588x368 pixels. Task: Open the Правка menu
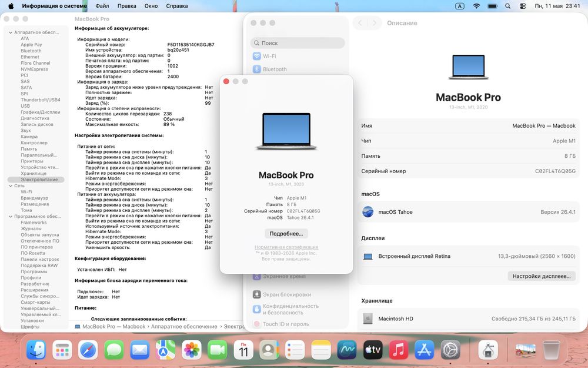click(127, 6)
